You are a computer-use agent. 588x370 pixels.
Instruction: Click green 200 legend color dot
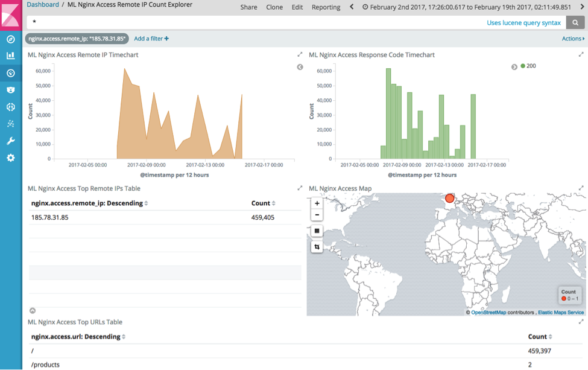[x=523, y=66]
